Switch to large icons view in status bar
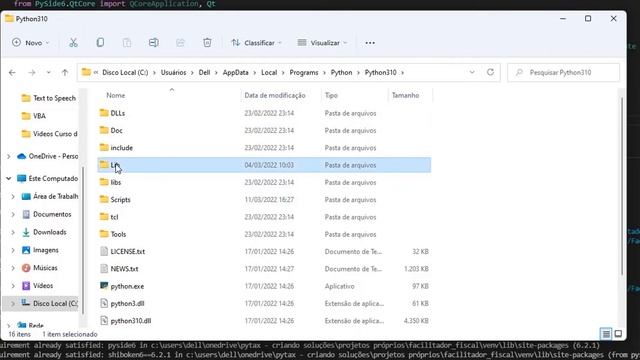640x360 pixels. coord(618,334)
